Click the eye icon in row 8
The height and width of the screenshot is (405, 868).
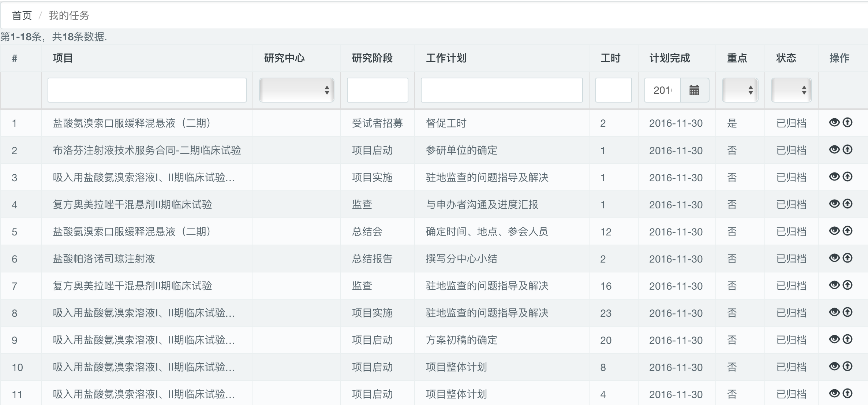coord(834,312)
